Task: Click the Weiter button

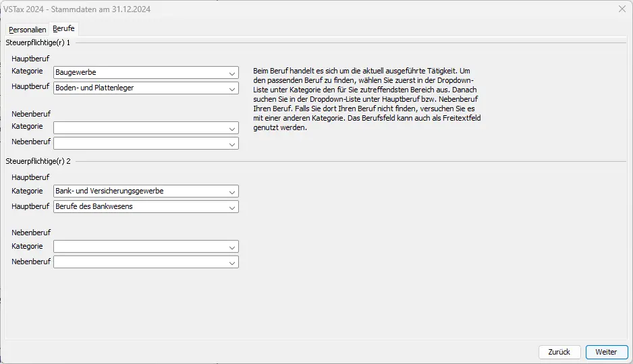Action: (606, 352)
